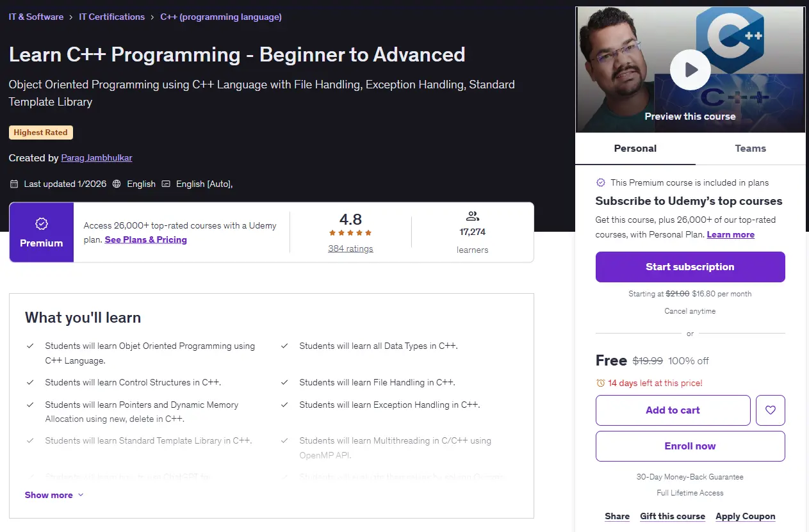Click checkmark beside Standard Template Library item
The height and width of the screenshot is (532, 809).
pyautogui.click(x=30, y=440)
